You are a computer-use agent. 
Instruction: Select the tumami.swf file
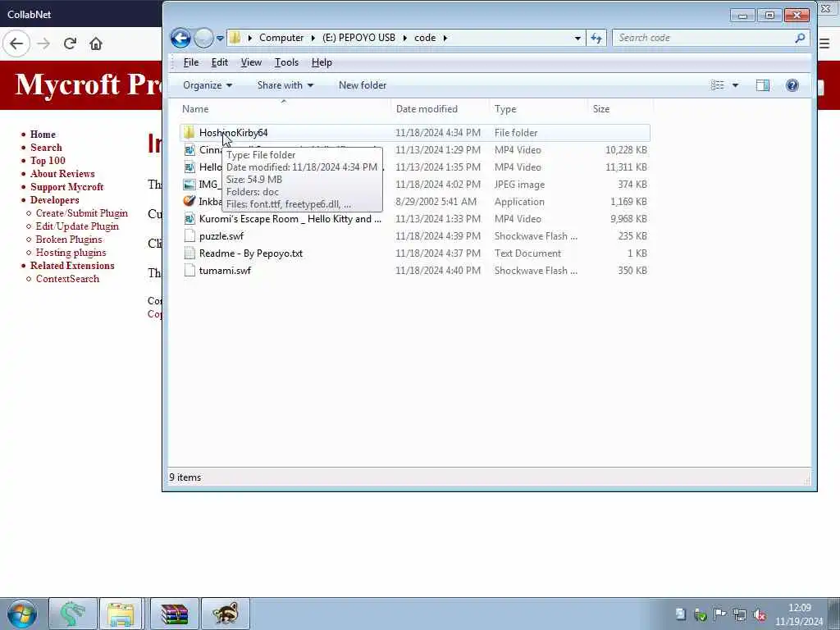pos(225,271)
